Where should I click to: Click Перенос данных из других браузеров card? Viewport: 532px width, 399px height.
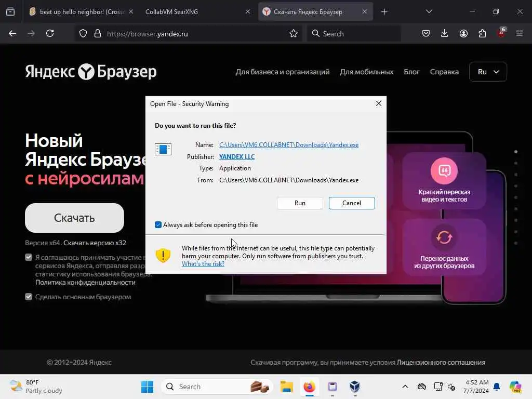[444, 247]
